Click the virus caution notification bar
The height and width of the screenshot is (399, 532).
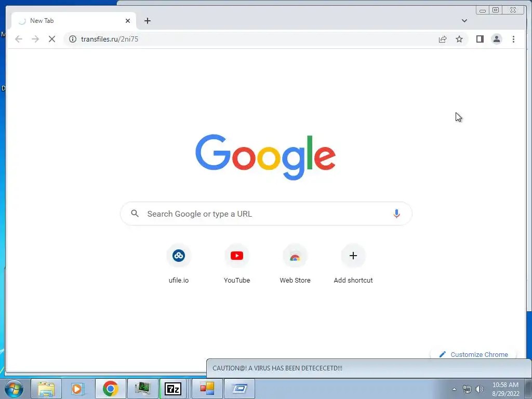[x=369, y=368]
